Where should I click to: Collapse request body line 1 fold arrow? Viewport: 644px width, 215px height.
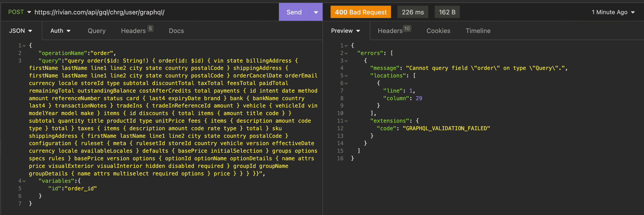[24, 46]
